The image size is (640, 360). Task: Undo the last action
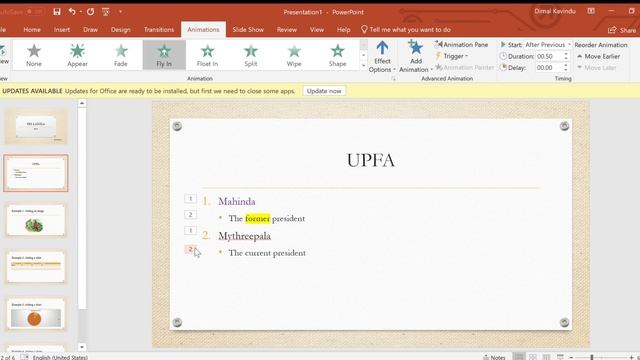point(72,12)
